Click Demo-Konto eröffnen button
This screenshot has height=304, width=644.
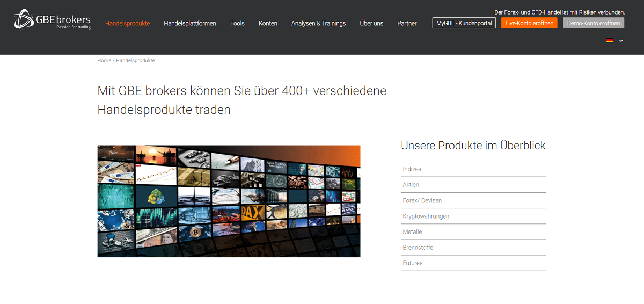(x=594, y=23)
